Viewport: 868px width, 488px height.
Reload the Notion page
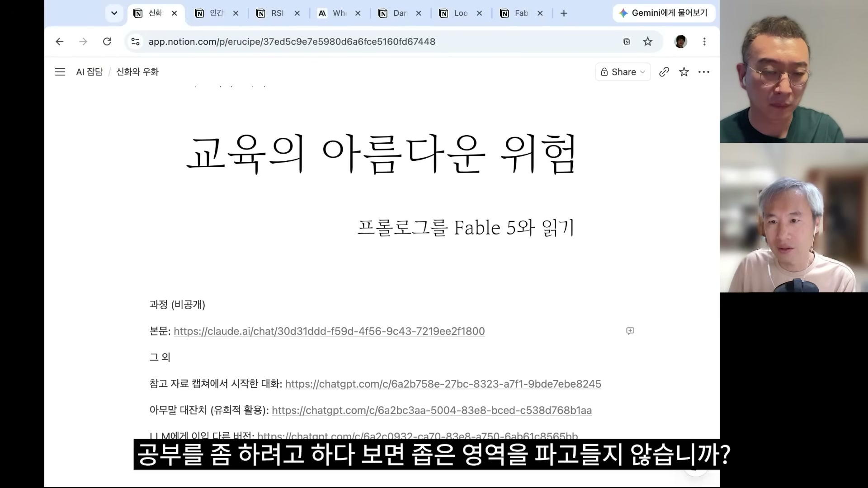coord(107,42)
